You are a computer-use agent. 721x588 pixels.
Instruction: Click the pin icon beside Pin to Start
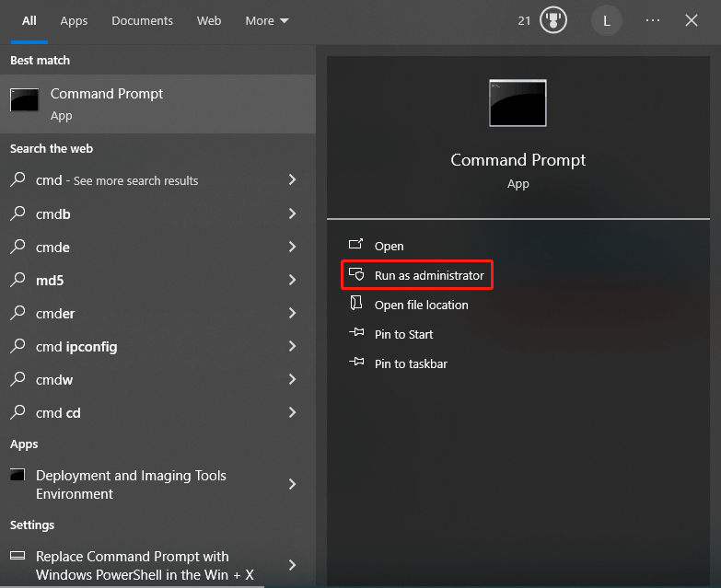click(356, 332)
